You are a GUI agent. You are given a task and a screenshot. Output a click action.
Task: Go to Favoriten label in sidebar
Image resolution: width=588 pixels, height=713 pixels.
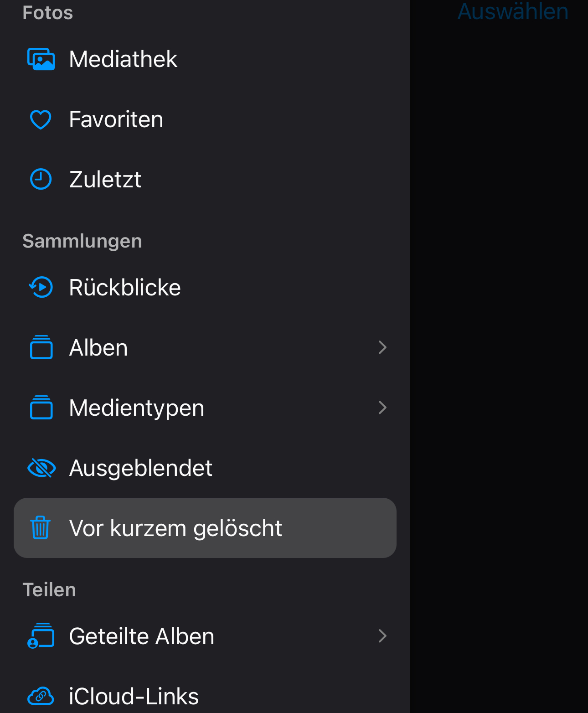116,119
